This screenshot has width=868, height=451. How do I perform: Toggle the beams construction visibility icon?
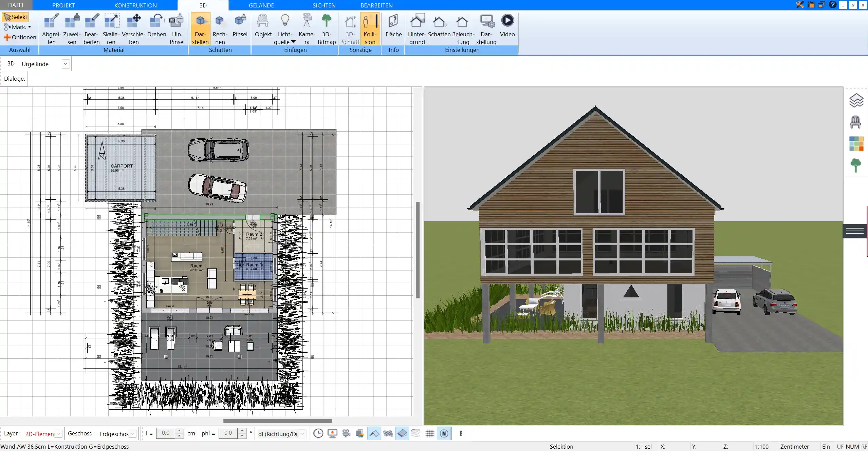[388, 433]
